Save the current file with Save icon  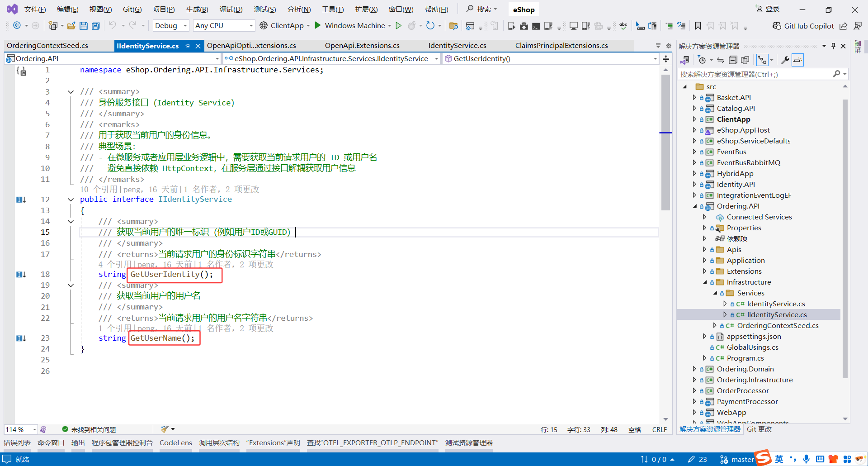(84, 26)
